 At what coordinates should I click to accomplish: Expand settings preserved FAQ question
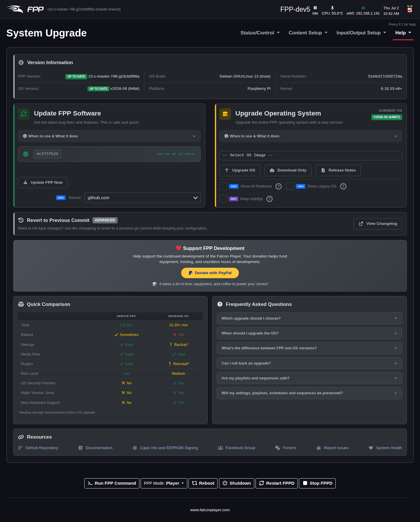coord(309,393)
